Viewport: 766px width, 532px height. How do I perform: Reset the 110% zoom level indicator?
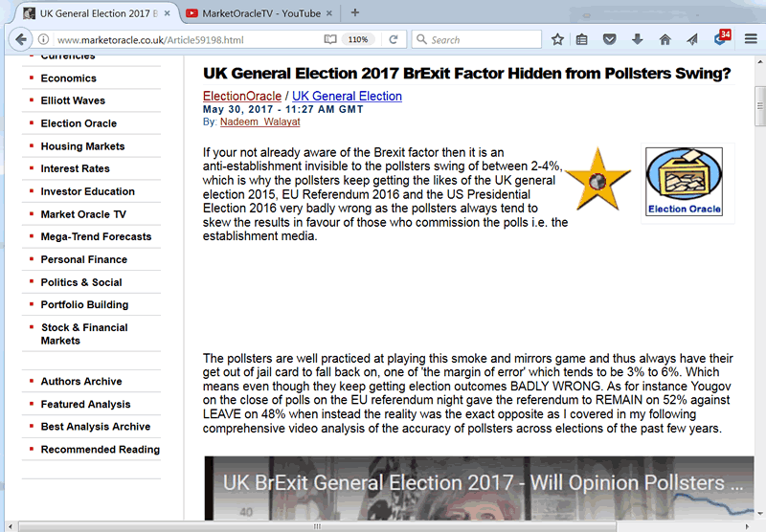pyautogui.click(x=357, y=39)
